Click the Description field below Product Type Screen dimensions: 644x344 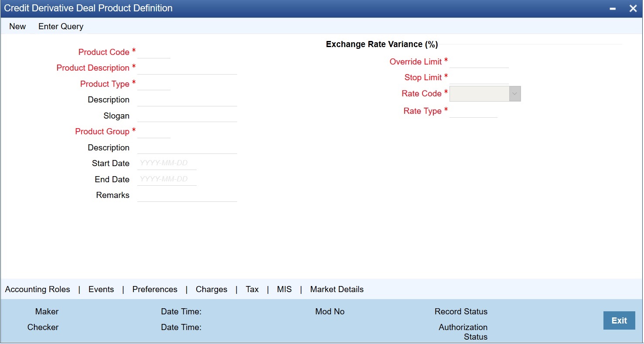pos(187,100)
